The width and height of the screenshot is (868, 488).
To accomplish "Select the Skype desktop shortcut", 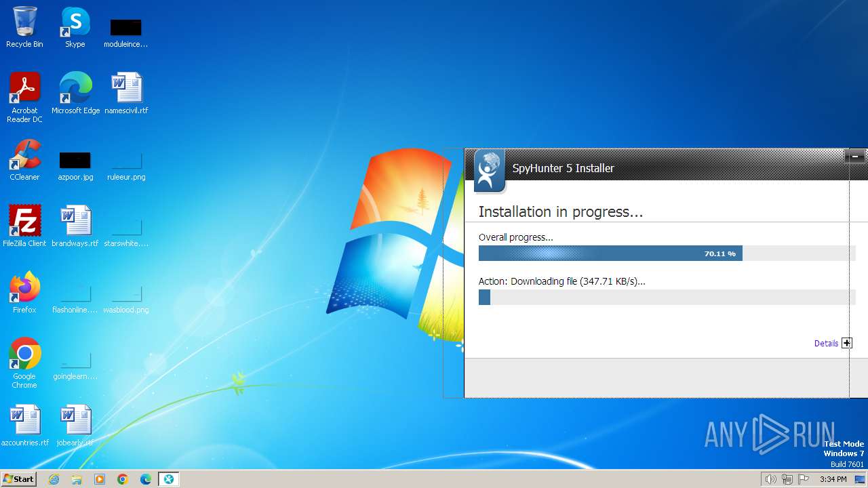I will pos(75,27).
